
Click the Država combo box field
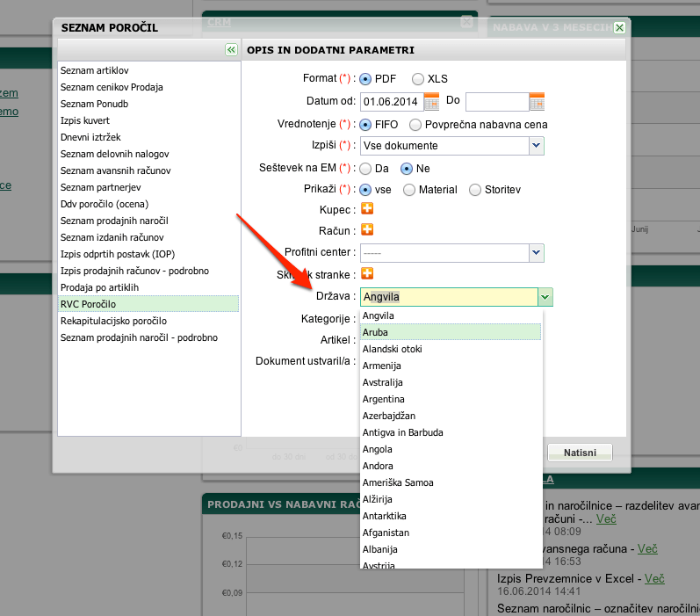[449, 297]
